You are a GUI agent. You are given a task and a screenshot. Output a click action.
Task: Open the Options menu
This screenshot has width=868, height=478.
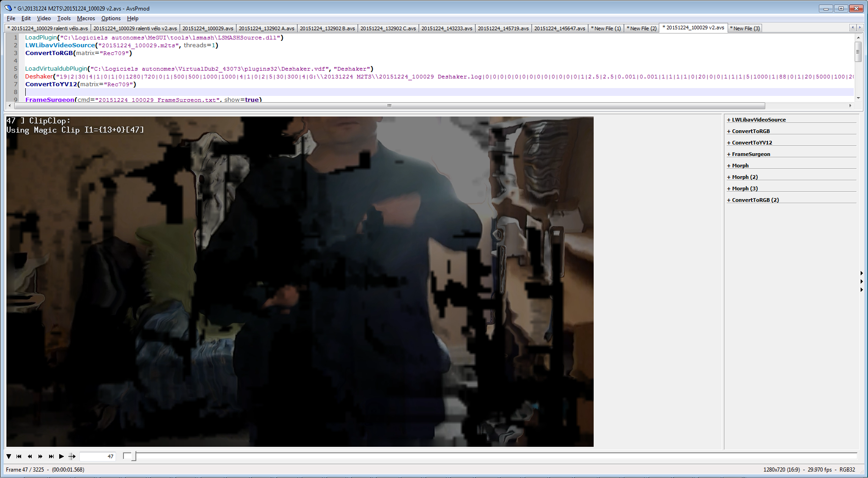click(x=111, y=18)
